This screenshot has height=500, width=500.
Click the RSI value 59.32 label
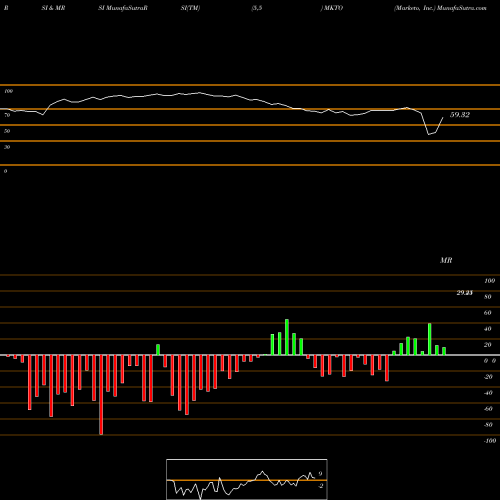(x=460, y=115)
